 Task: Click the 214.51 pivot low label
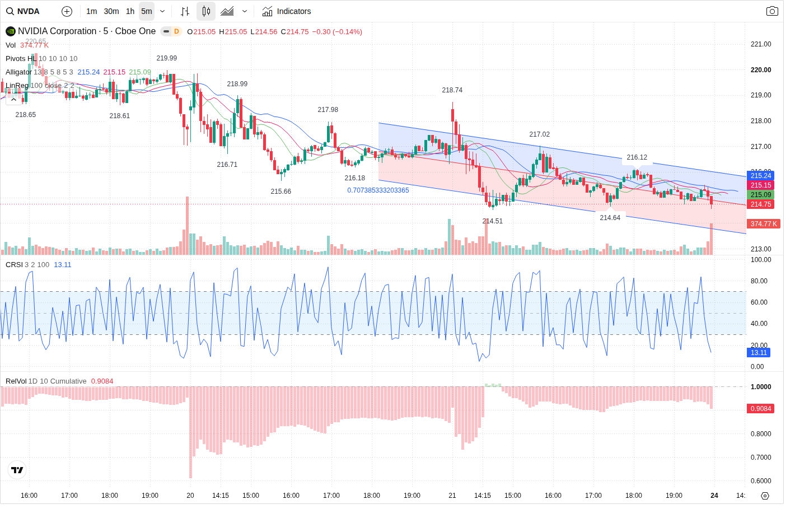point(493,221)
